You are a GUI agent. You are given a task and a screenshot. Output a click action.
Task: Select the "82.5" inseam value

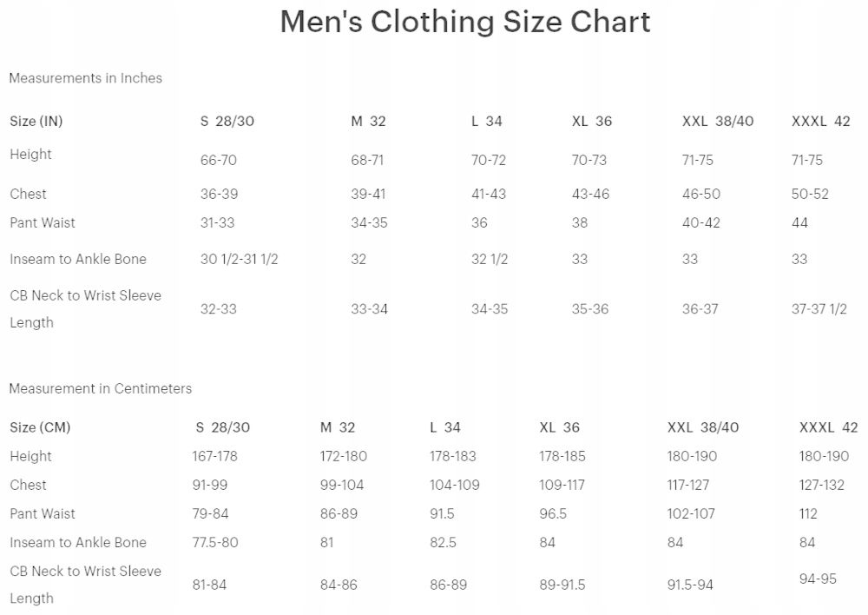pyautogui.click(x=443, y=542)
